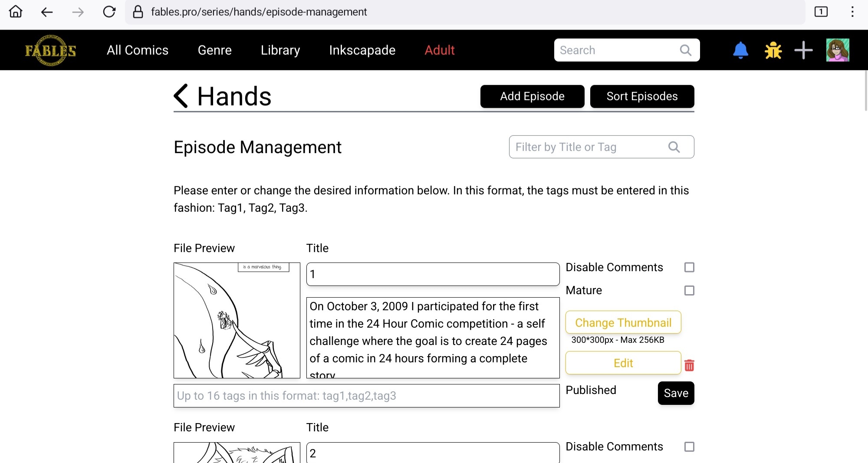This screenshot has height=463, width=868.
Task: Navigate back in browser
Action: (47, 12)
